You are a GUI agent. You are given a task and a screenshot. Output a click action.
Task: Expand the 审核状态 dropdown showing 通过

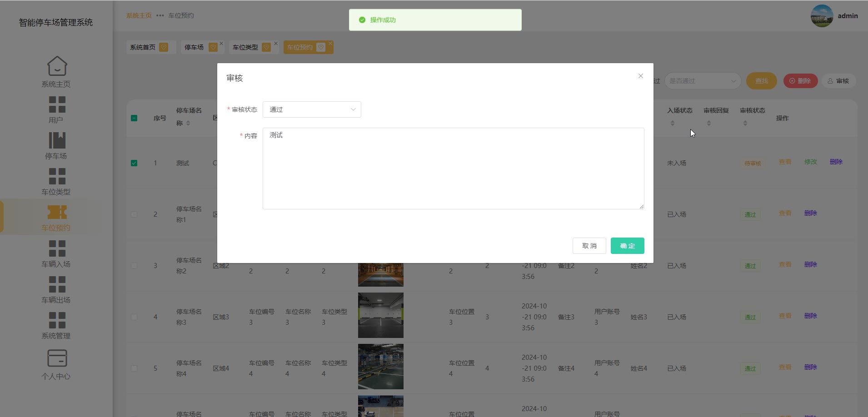(x=312, y=109)
